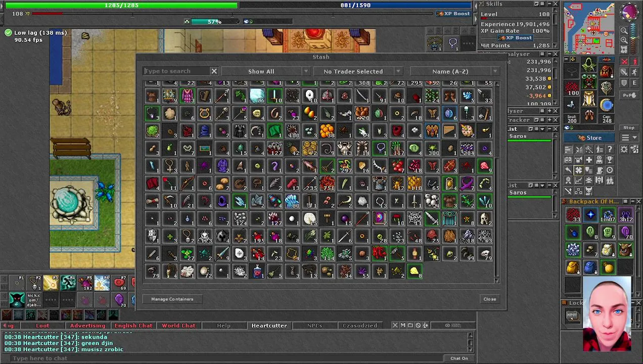
Task: Toggle stand mode red figure
Action: point(635,62)
